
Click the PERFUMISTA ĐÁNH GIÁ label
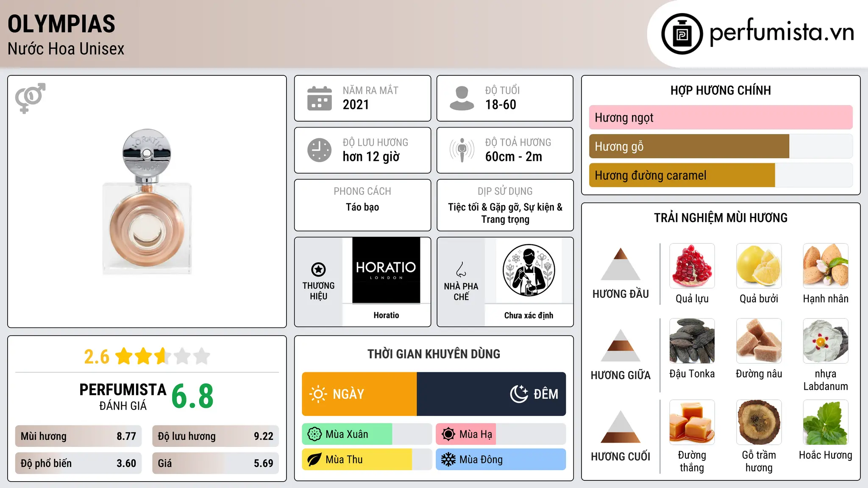pos(123,396)
